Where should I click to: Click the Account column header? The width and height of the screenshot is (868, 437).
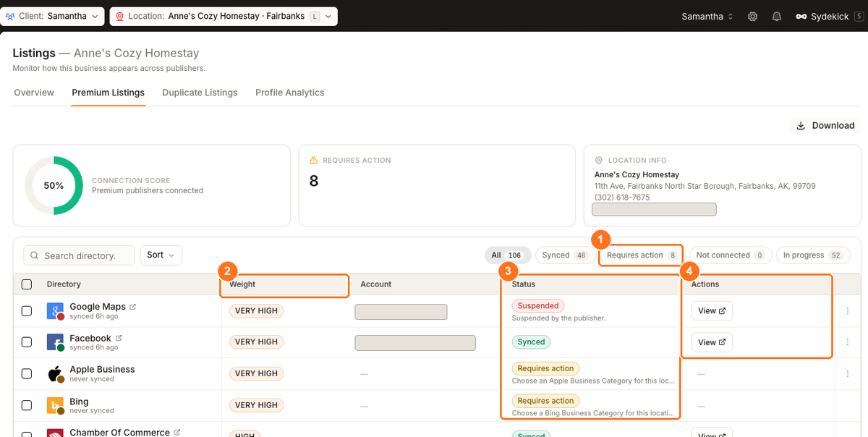376,284
